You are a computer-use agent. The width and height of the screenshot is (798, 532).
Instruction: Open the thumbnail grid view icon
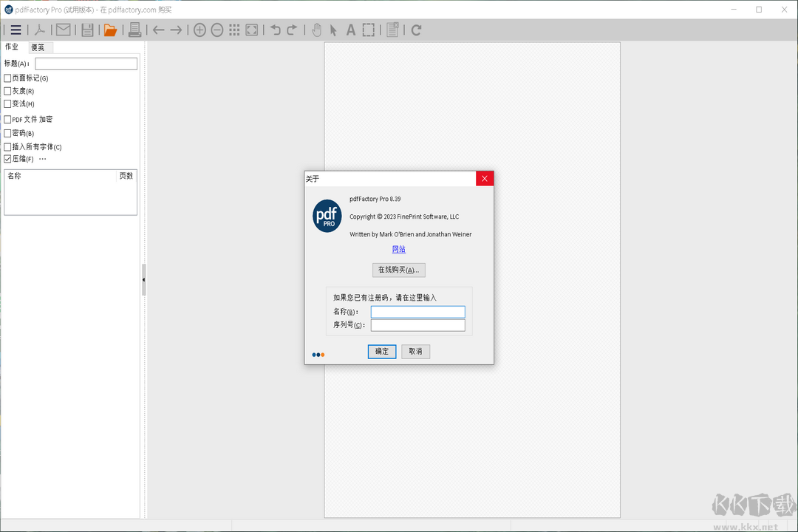pyautogui.click(x=234, y=30)
